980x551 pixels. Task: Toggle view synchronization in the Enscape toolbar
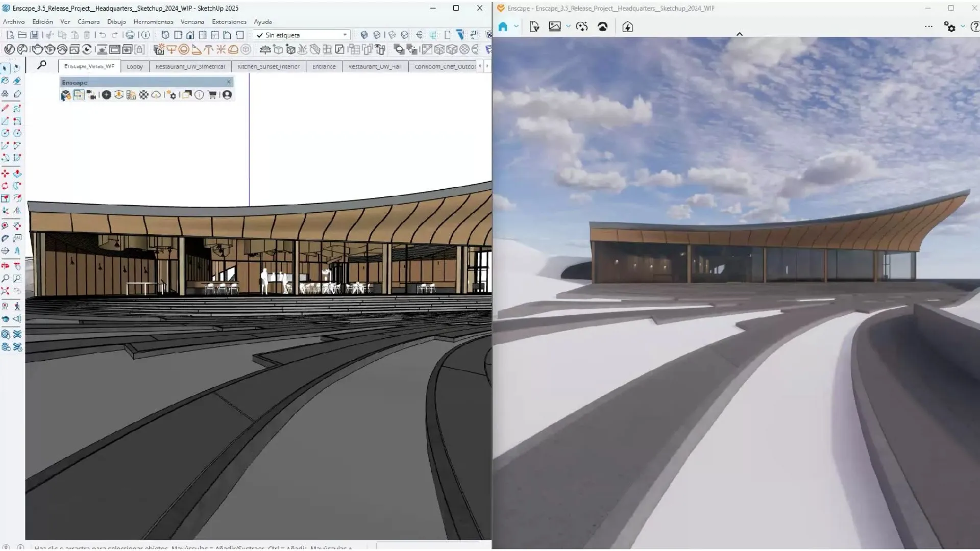tap(79, 95)
